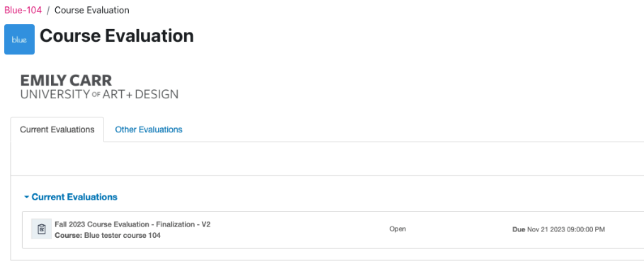Click the empty panel below the tabs

point(327,159)
